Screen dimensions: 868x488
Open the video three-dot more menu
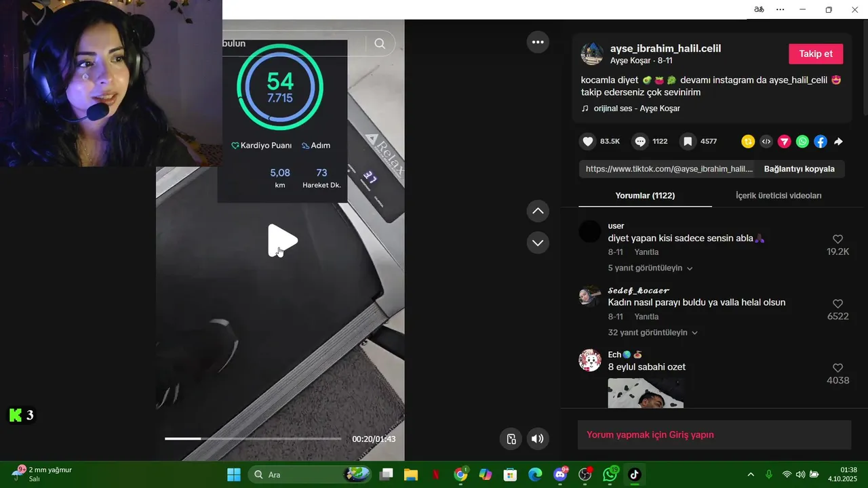point(538,42)
